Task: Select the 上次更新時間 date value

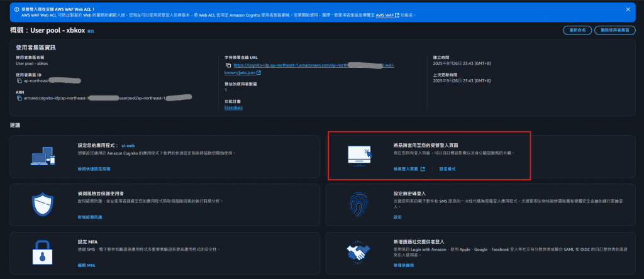Action: (x=462, y=81)
